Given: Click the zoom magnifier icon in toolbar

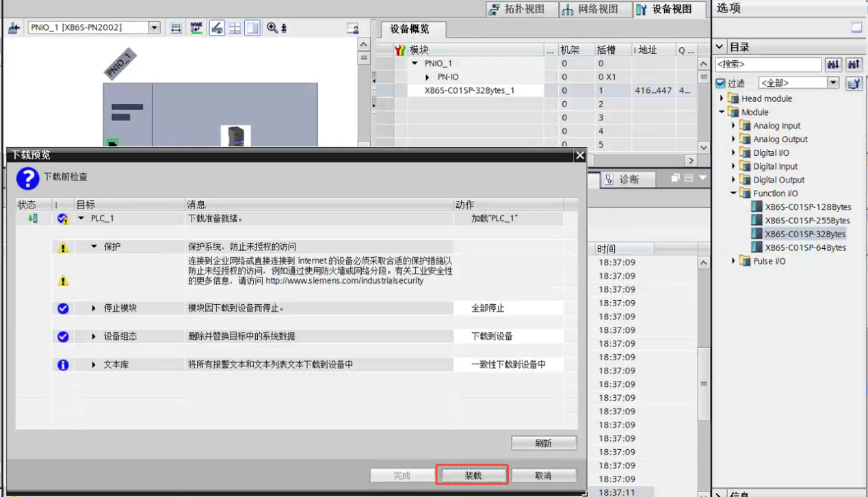Looking at the screenshot, I should (x=272, y=28).
